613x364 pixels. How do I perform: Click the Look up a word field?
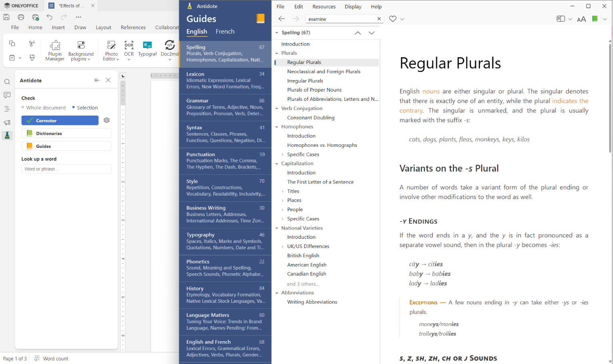[66, 169]
